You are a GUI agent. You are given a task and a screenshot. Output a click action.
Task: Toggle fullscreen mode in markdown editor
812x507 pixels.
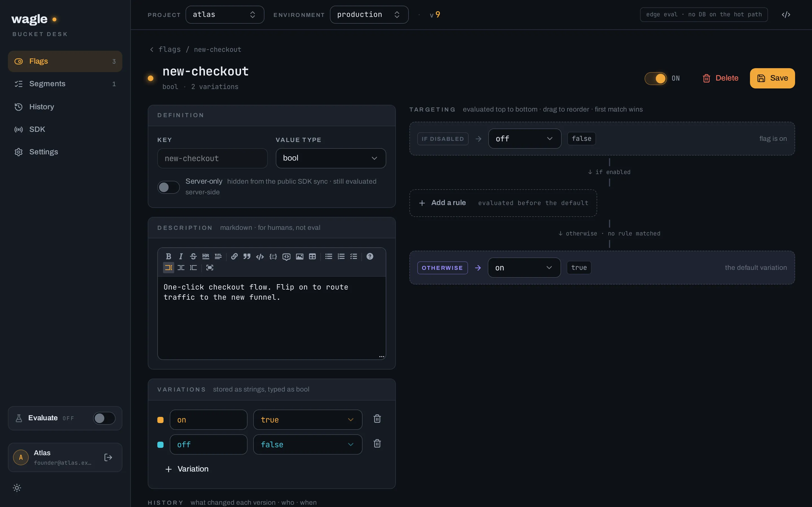tap(210, 268)
